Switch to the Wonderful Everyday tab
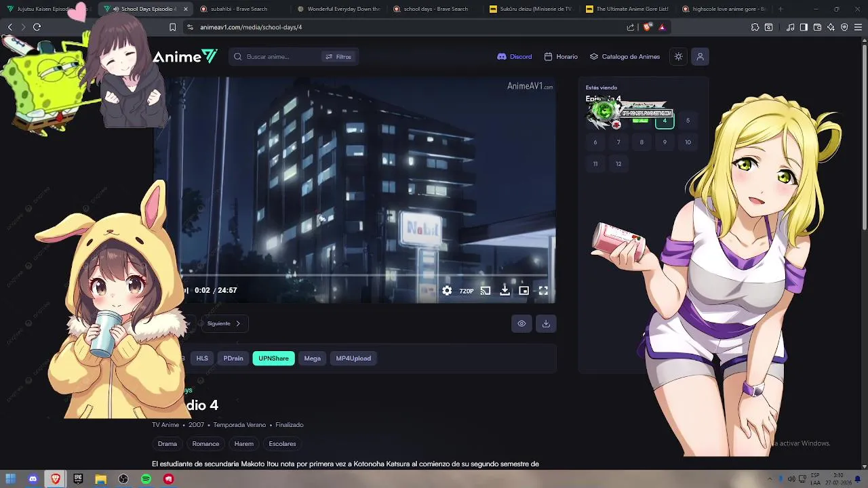The height and width of the screenshot is (488, 868). pyautogui.click(x=341, y=9)
